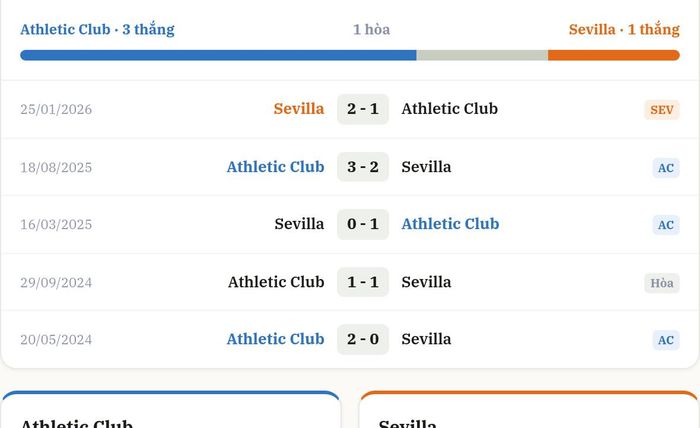This screenshot has width=700, height=428.
Task: Open Athletic Club · 3 thắng header
Action: [97, 29]
